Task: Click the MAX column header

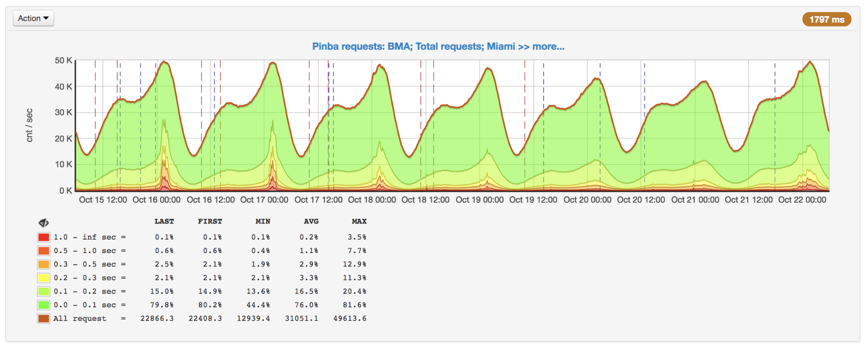Action: tap(359, 221)
